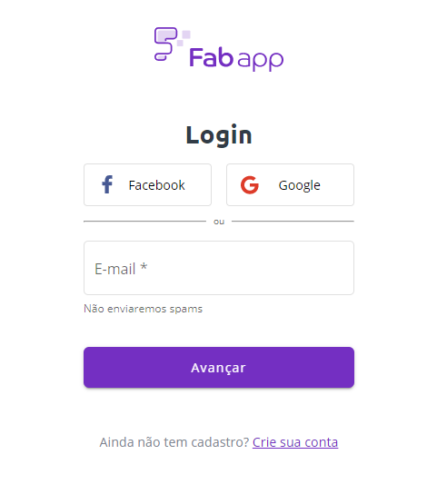Click the purple Avançar button
Screen dimensions: 437x504
tap(219, 367)
